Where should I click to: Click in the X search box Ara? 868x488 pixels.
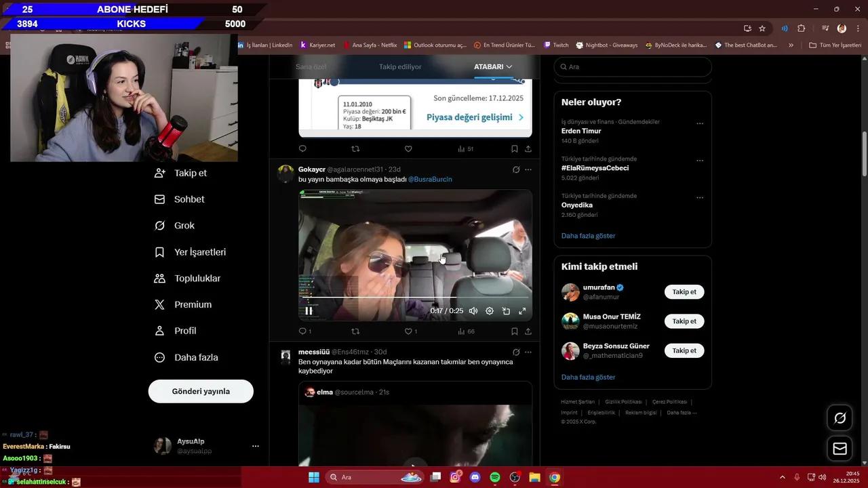tap(633, 67)
